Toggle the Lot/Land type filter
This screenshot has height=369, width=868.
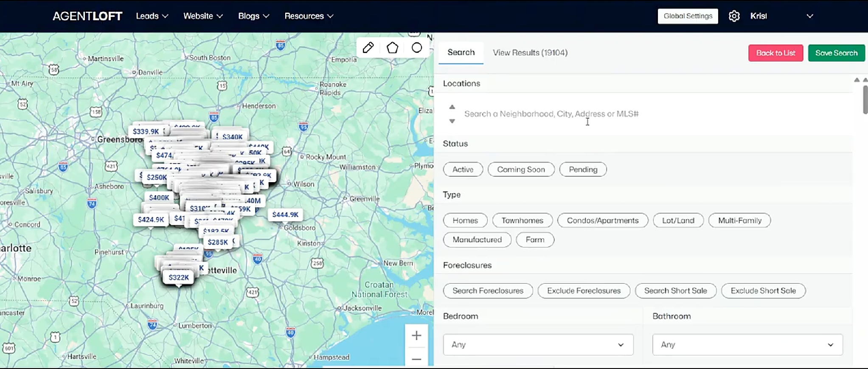point(678,220)
